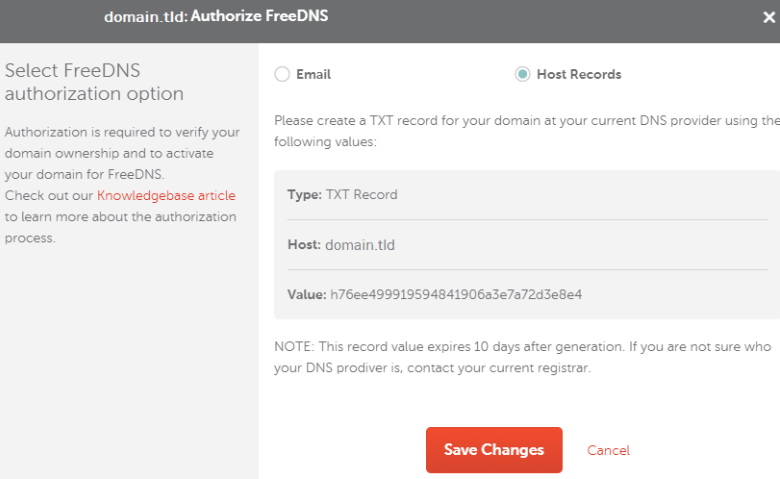
Task: Click the Select FreeDNS authorization option heading
Action: pyautogui.click(x=94, y=82)
